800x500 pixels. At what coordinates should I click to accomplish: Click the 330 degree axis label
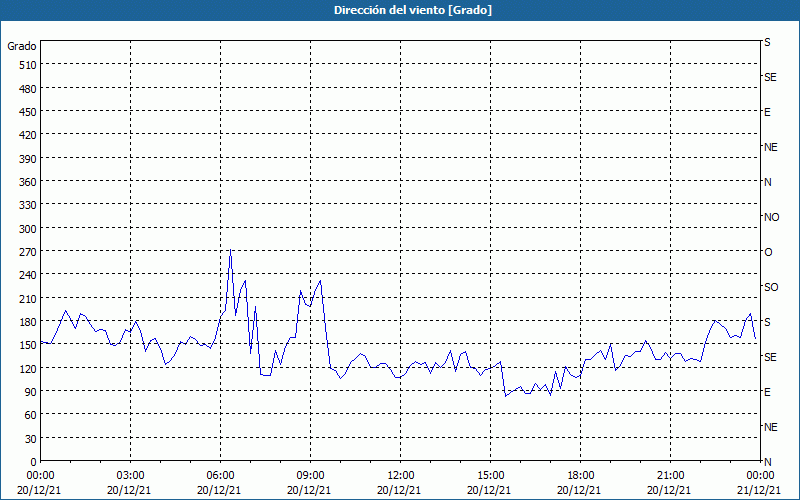(28, 205)
